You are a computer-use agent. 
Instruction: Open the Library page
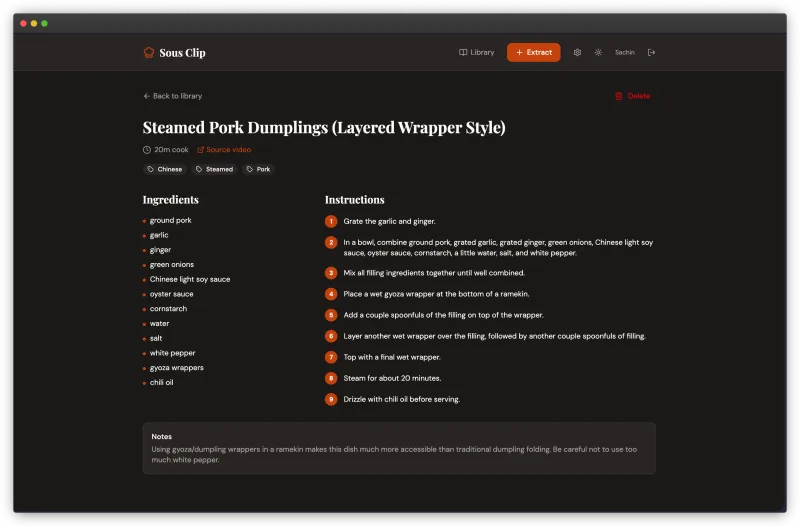477,53
